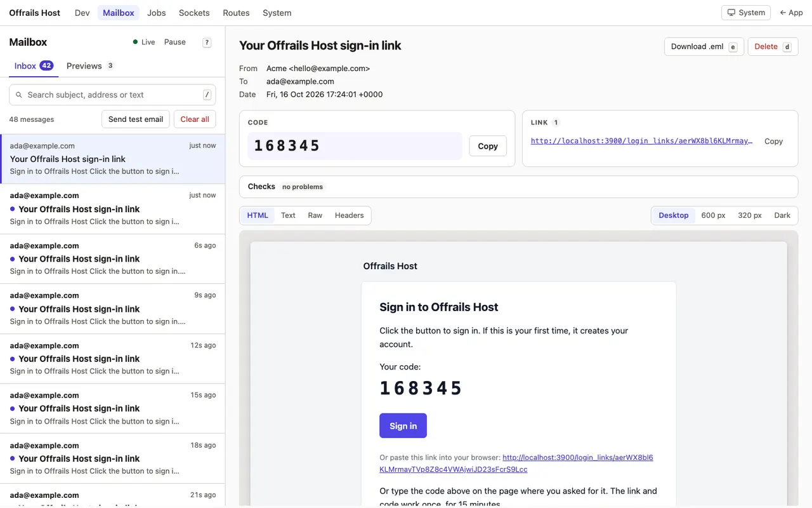Click the Offrails Host brand title
Image resolution: width=812 pixels, height=508 pixels.
(35, 13)
